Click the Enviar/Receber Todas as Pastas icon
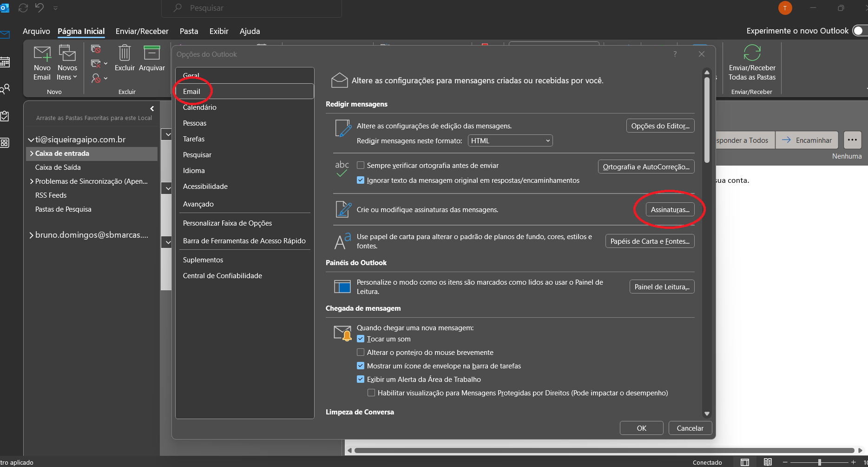 pos(752,53)
